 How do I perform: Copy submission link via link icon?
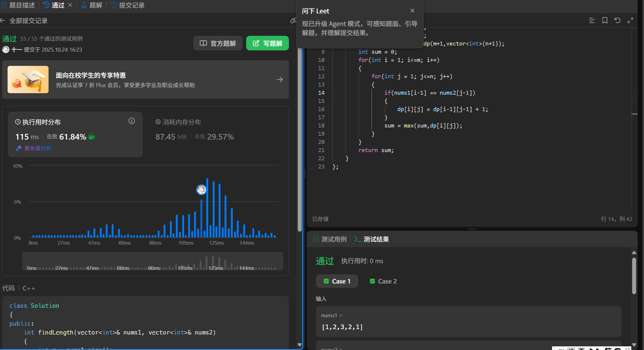(x=293, y=21)
